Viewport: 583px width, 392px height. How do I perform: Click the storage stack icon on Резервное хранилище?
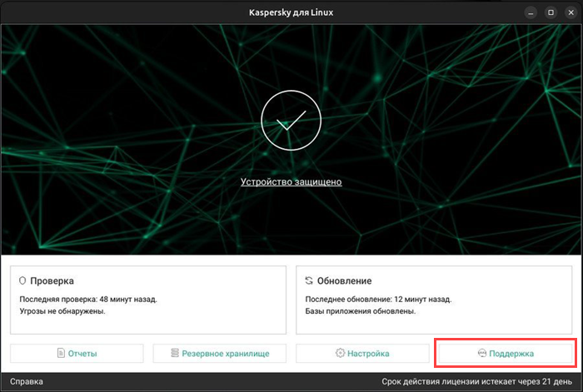(175, 353)
